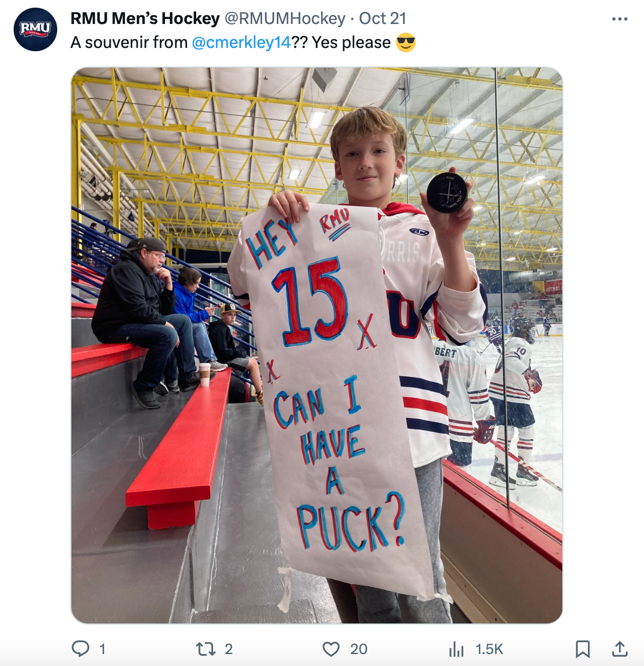Click the tweet text 'A souvenir from'
The width and height of the screenshot is (644, 666).
pos(129,43)
